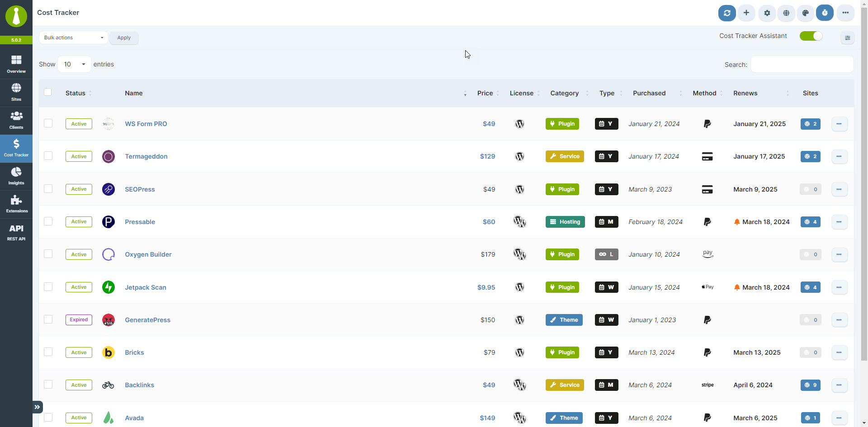Open the top-right ellipsis menu

tap(845, 13)
